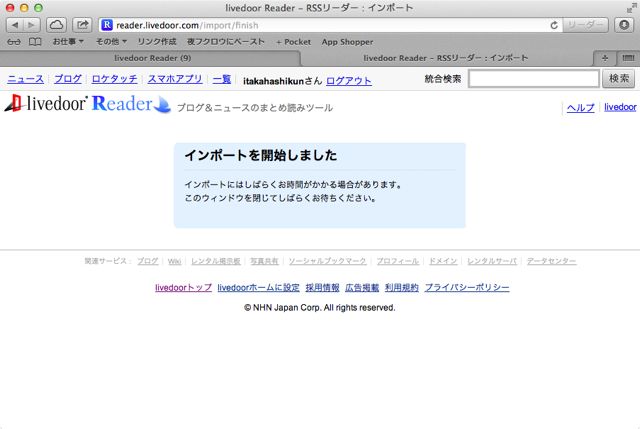
Task: Open footer ブログ related service link
Action: [x=148, y=261]
